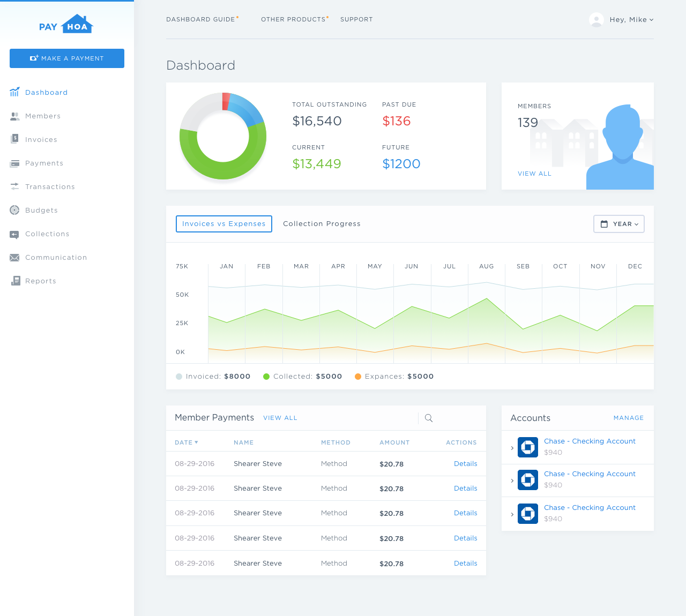This screenshot has height=616, width=686.
Task: Open Payments in the sidebar menu
Action: coord(44,163)
